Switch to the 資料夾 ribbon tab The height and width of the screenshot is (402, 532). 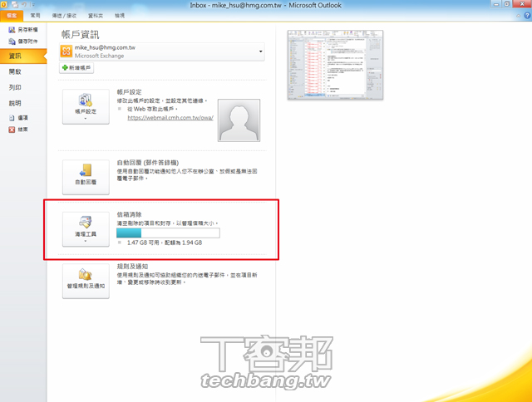click(x=96, y=16)
